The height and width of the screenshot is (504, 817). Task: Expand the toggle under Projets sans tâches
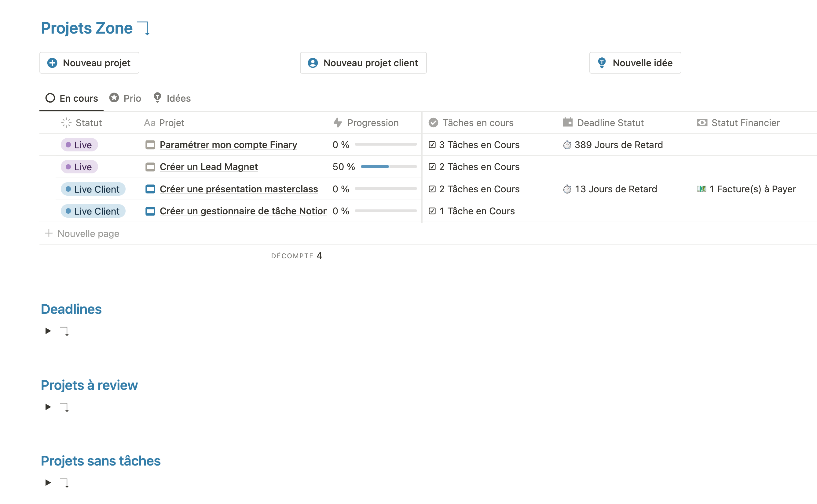coord(48,482)
